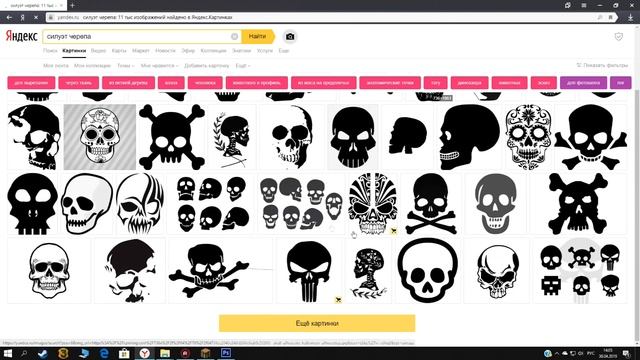Open the six black skulls set thumbnail
This screenshot has width=640, height=360.
(212, 204)
